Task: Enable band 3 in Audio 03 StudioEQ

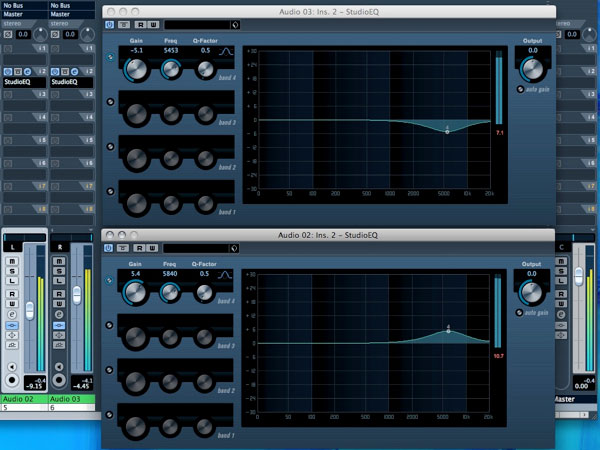Action: tap(110, 102)
